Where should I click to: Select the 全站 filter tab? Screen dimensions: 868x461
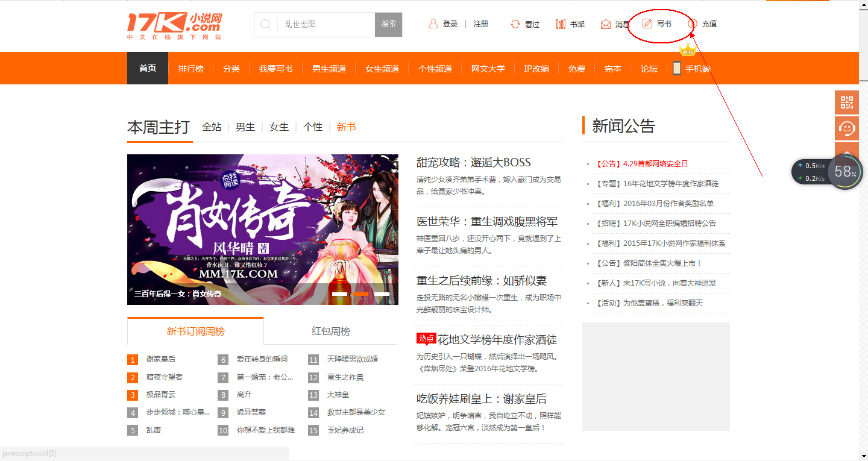tap(212, 127)
